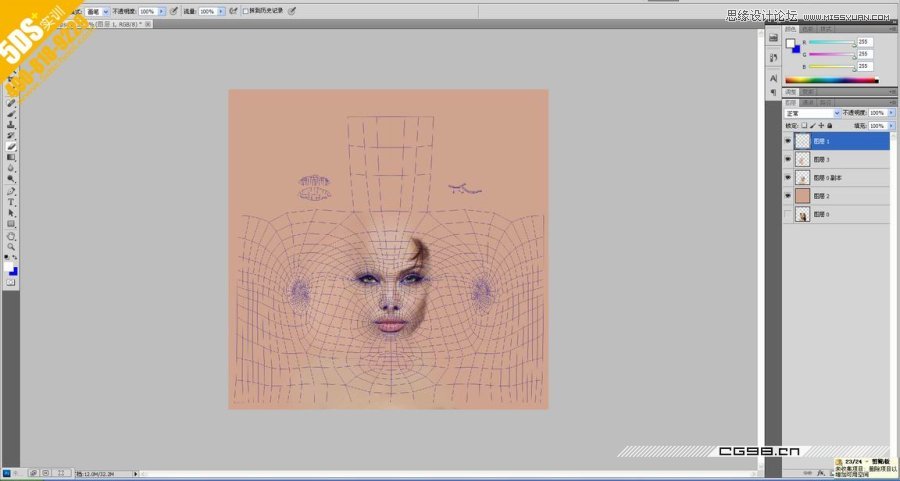Expand the flow percentage dropdown arrow
This screenshot has width=900, height=481.
click(220, 11)
